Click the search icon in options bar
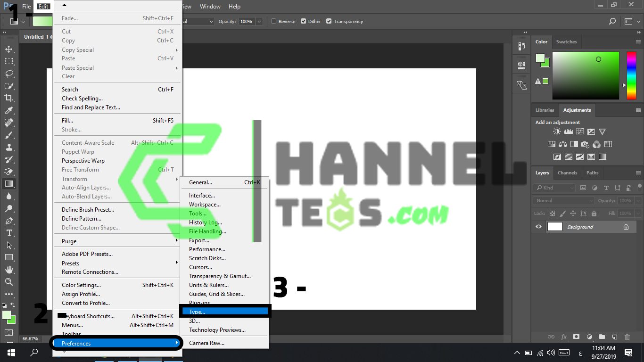This screenshot has height=362, width=644. tap(612, 21)
